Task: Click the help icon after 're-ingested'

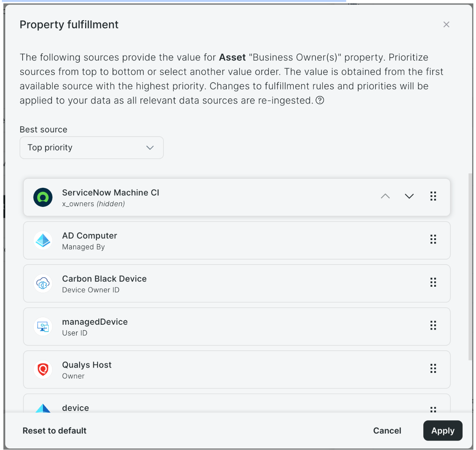Action: (x=320, y=100)
